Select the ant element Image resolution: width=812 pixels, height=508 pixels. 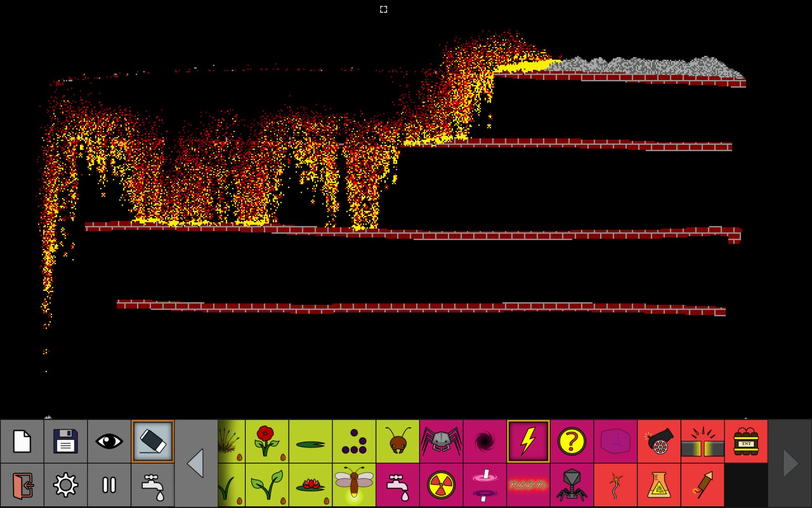coord(397,441)
